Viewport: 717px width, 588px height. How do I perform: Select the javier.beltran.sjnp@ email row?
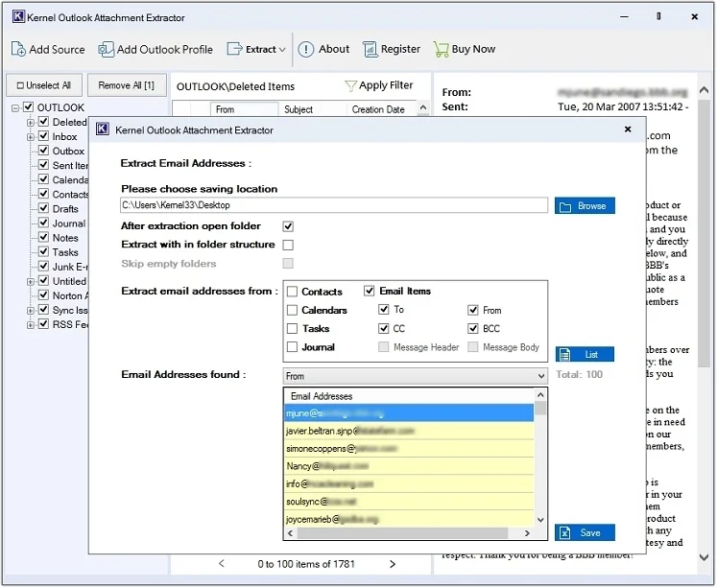coord(408,431)
